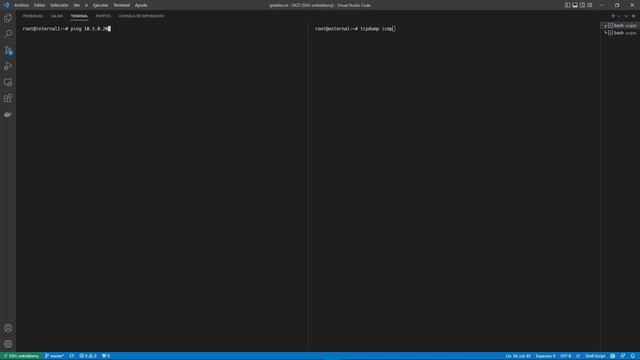640x360 pixels.
Task: Open the Ir menu
Action: point(86,5)
